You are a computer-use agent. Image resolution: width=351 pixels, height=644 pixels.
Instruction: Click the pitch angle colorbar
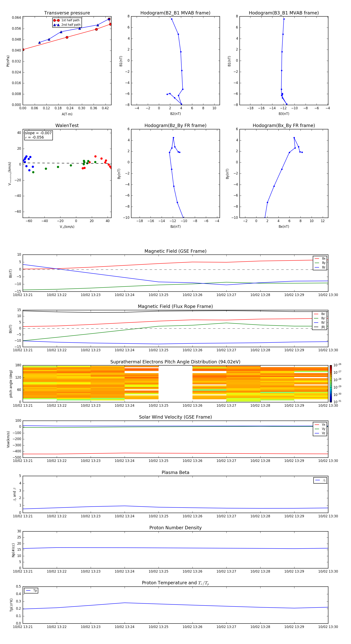click(331, 384)
